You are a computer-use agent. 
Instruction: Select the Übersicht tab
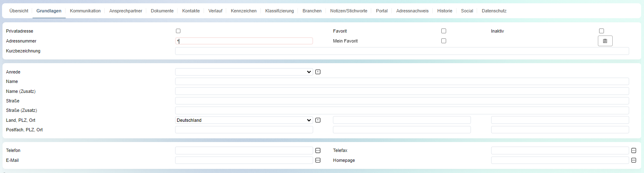tap(19, 11)
